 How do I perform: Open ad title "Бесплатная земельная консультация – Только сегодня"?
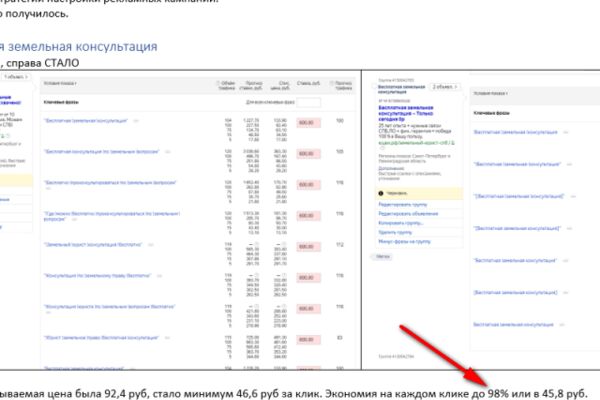406,114
